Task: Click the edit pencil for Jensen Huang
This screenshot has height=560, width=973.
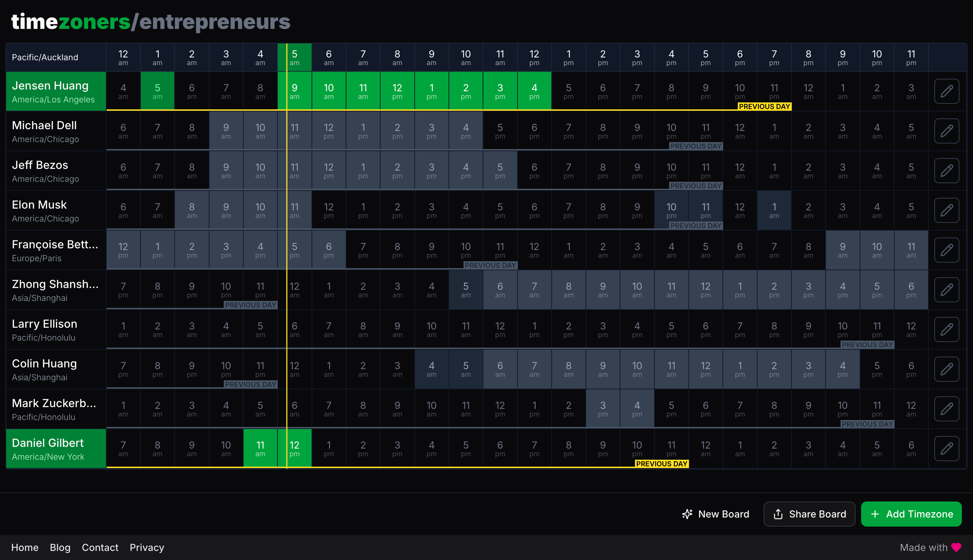Action: click(947, 91)
